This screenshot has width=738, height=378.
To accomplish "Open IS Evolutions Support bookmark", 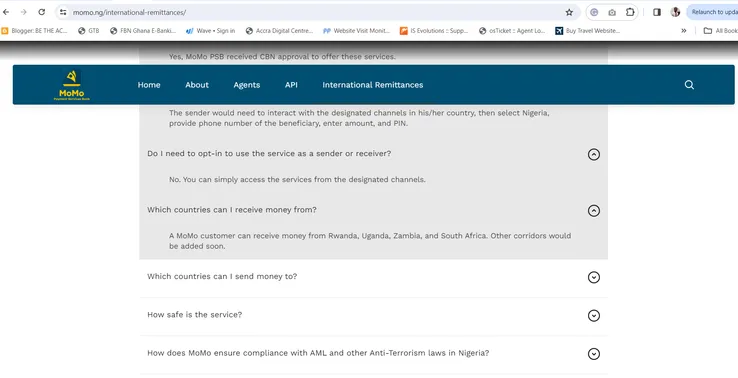I will [434, 31].
